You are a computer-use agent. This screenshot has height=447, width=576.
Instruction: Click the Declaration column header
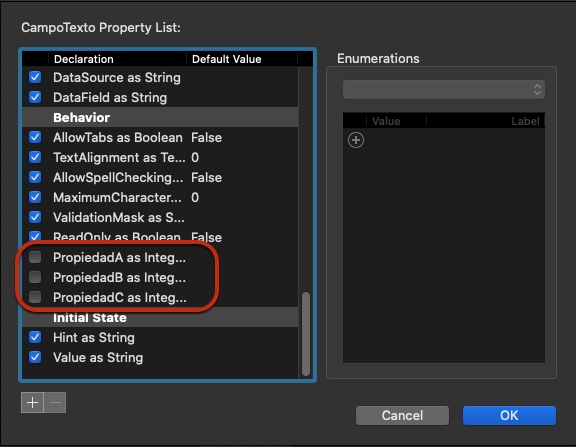[x=118, y=59]
